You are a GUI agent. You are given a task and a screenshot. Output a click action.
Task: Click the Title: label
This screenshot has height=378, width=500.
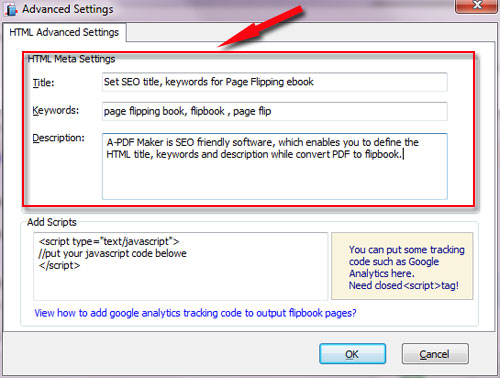[x=43, y=83]
